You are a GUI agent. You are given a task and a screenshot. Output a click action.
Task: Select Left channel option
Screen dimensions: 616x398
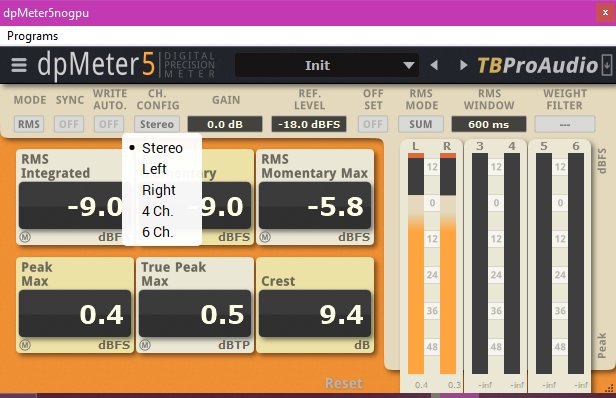coord(162,169)
